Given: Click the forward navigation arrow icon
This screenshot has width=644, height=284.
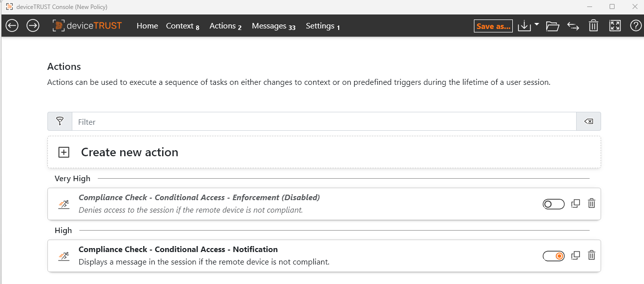Looking at the screenshot, I should [x=33, y=26].
